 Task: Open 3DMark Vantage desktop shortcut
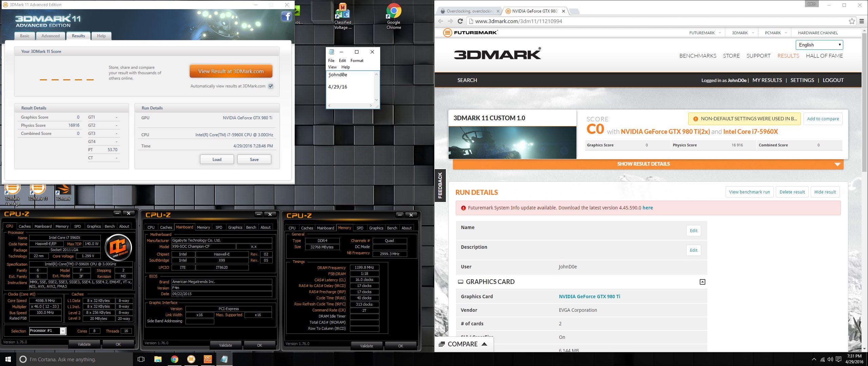(x=12, y=195)
